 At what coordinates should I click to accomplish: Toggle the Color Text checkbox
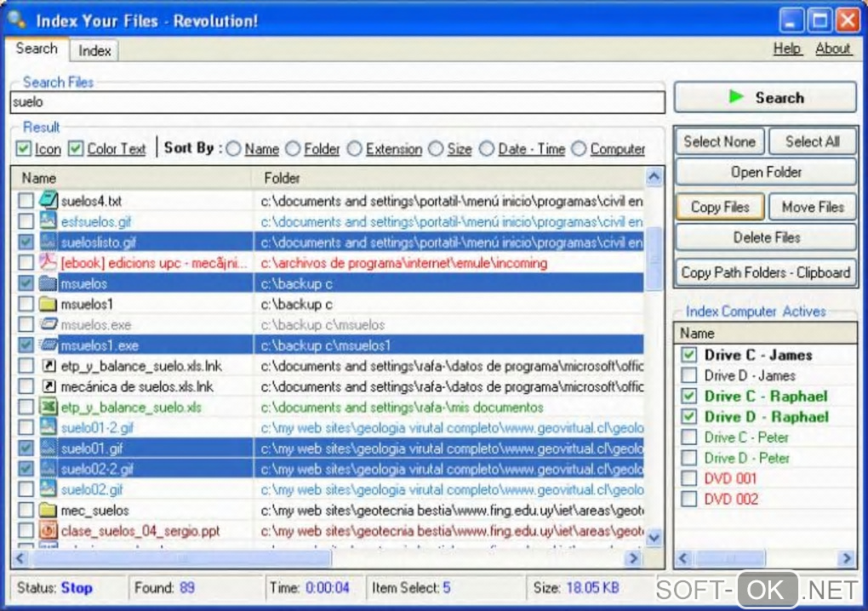point(75,148)
